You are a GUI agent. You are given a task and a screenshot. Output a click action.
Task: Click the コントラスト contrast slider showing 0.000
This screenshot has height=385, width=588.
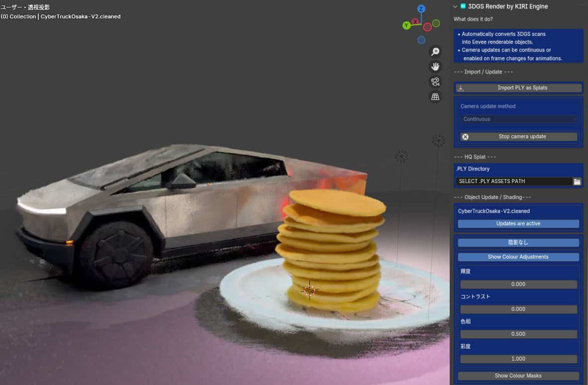519,309
